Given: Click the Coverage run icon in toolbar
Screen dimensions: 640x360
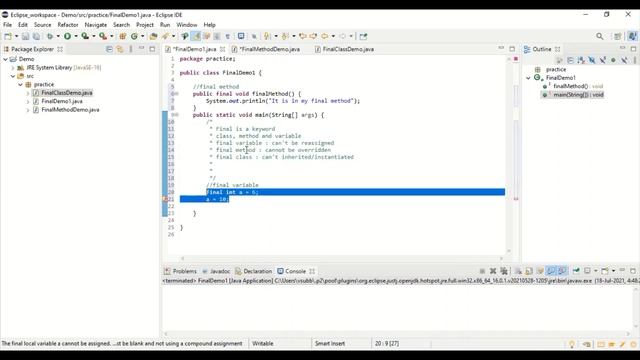Looking at the screenshot, I should coord(85,36).
